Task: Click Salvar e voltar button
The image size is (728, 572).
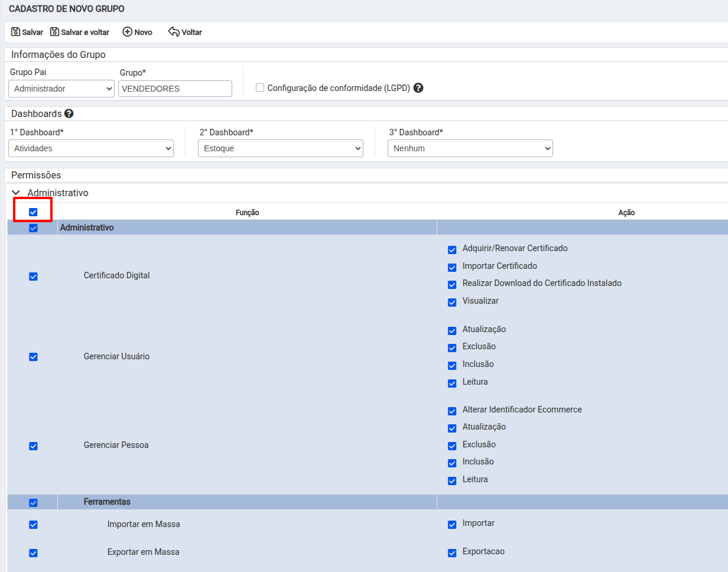Action: [x=79, y=32]
